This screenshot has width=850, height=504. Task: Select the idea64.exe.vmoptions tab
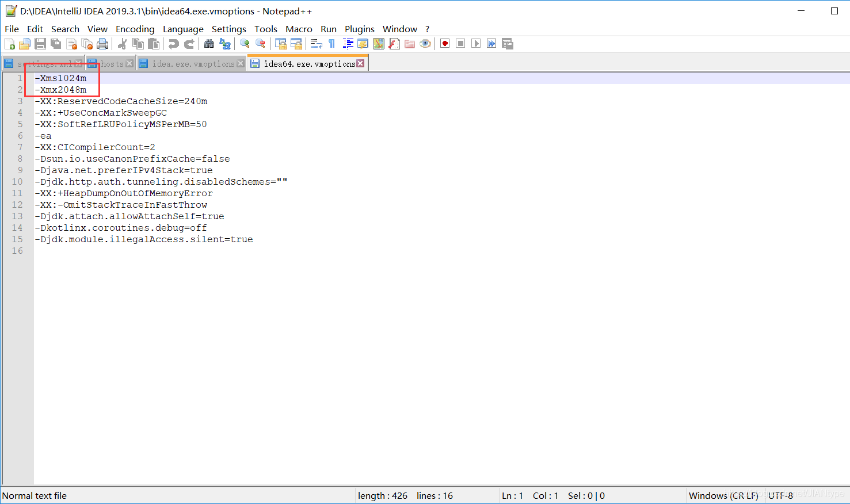point(308,63)
